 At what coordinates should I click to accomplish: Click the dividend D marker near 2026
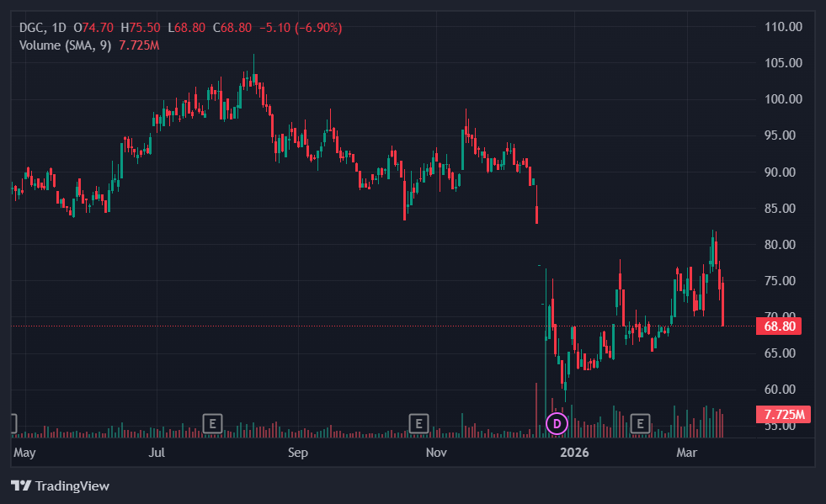point(557,423)
